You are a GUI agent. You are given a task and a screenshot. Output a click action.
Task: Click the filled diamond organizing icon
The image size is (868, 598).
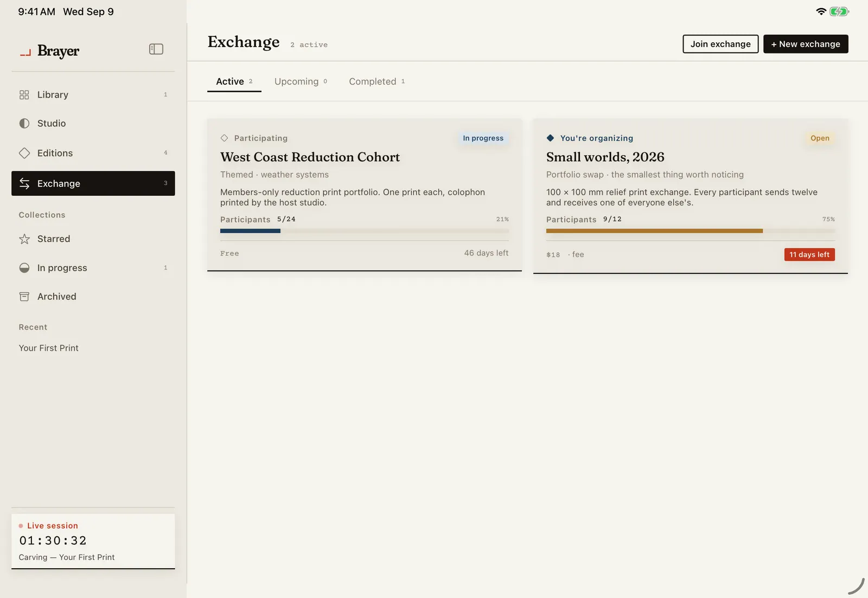550,138
